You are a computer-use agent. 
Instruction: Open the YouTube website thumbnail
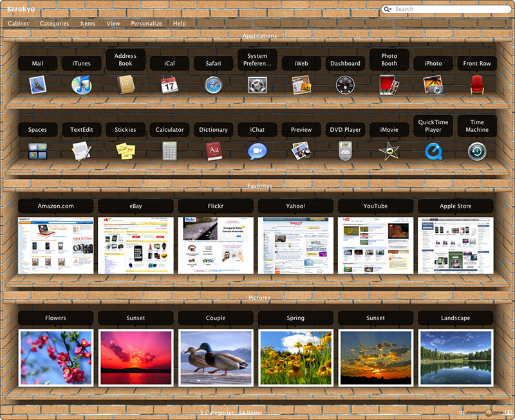point(375,246)
